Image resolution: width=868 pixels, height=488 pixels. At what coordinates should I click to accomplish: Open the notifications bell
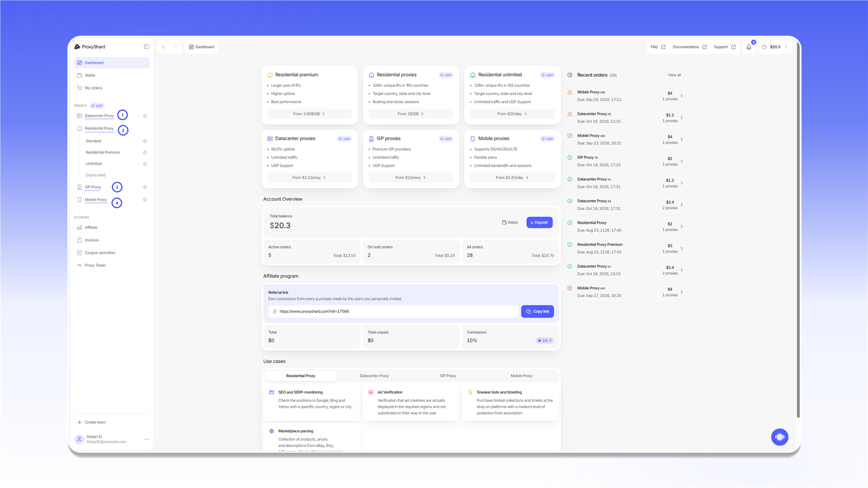click(x=749, y=47)
